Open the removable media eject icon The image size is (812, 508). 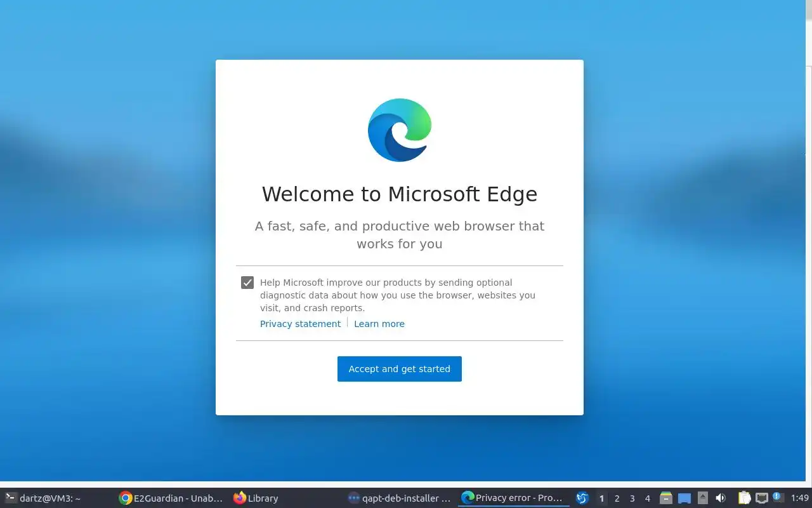702,498
